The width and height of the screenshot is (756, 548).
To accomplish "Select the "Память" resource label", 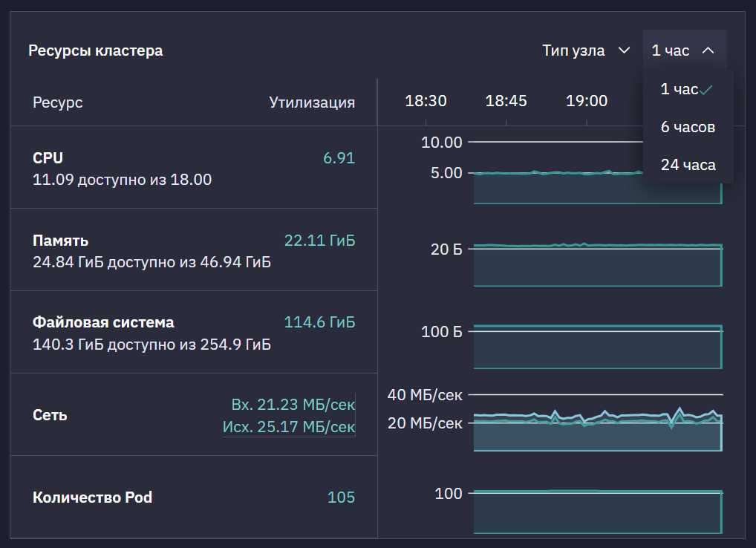I will (x=61, y=241).
